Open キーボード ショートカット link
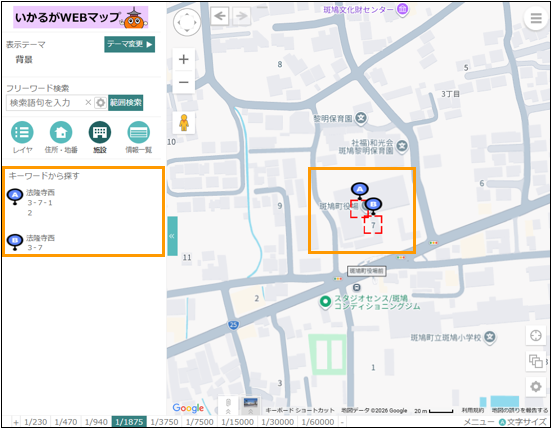 pos(300,410)
